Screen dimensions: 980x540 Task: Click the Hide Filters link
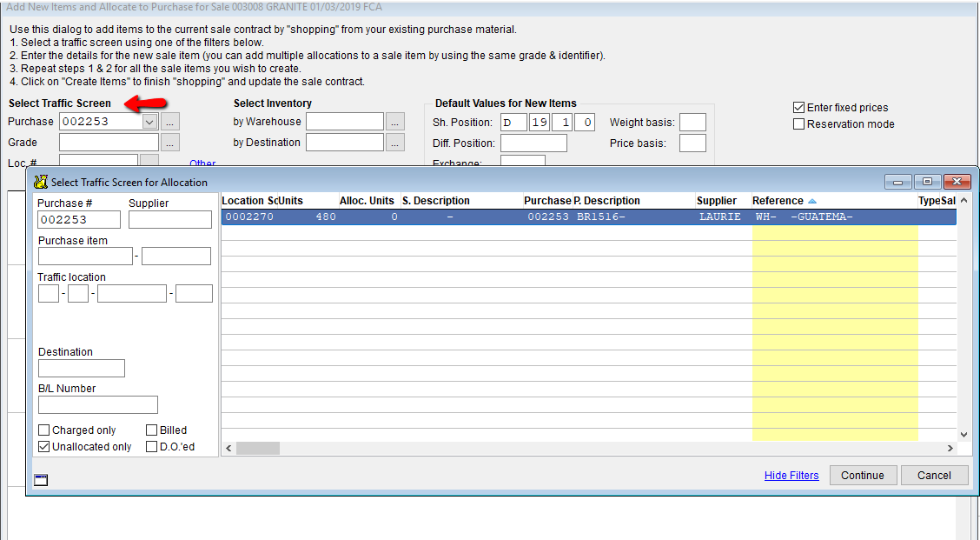point(791,476)
